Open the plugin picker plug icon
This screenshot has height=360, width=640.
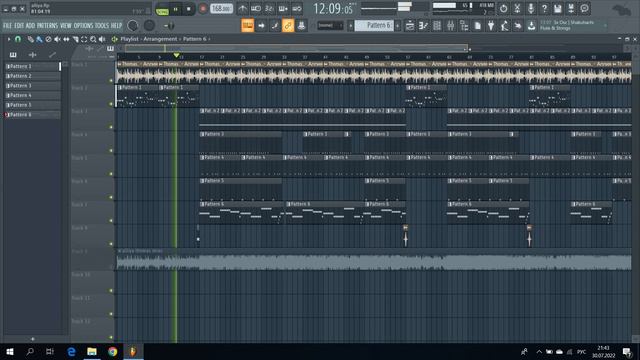coord(491,26)
